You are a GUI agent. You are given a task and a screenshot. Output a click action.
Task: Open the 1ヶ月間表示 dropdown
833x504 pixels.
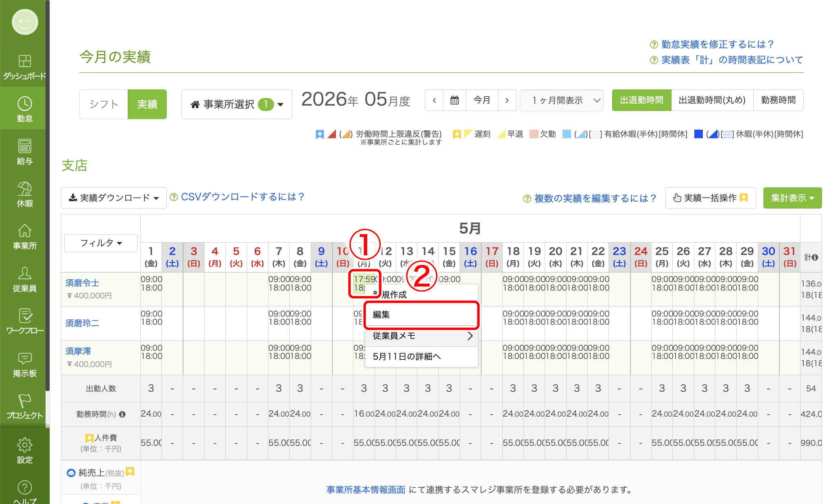point(562,100)
